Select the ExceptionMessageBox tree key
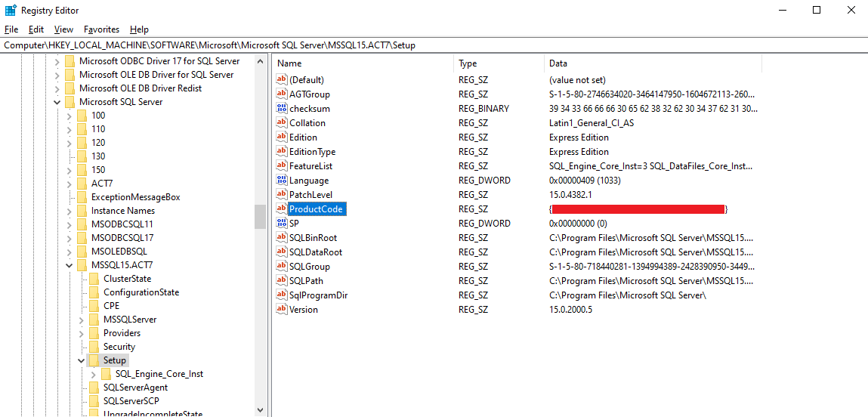This screenshot has width=868, height=417. pyautogui.click(x=136, y=197)
